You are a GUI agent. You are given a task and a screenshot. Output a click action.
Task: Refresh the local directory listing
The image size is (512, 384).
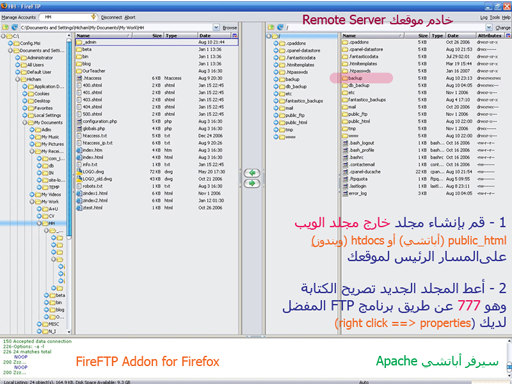(14, 27)
